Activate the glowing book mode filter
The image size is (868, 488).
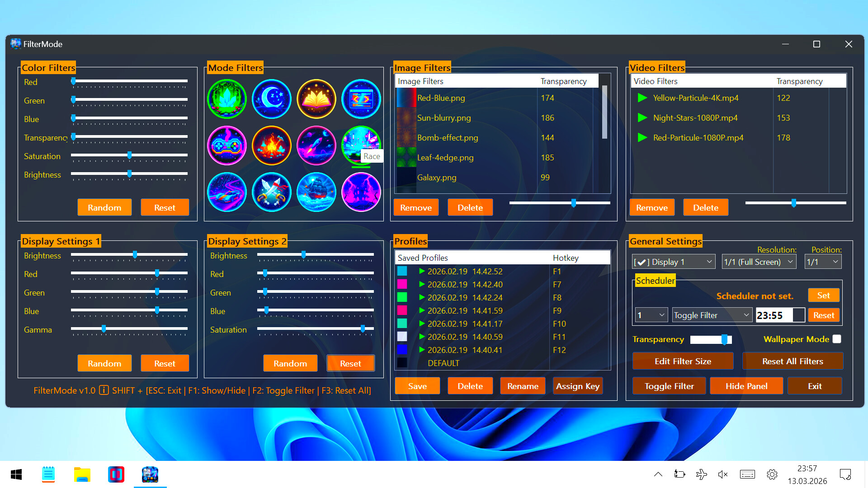pos(316,99)
